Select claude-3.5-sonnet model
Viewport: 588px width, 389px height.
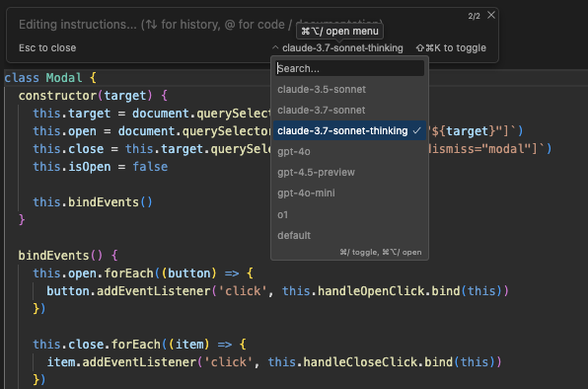point(349,89)
